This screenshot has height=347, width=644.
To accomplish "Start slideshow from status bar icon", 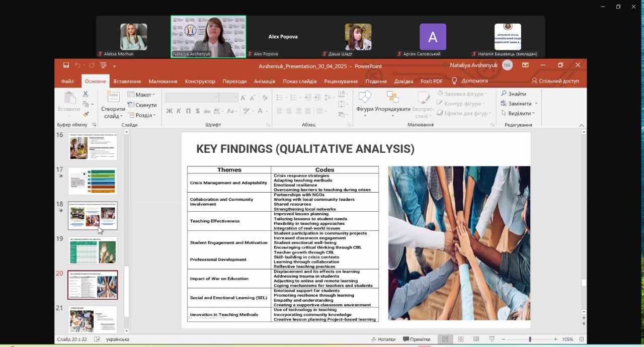I will tap(492, 339).
